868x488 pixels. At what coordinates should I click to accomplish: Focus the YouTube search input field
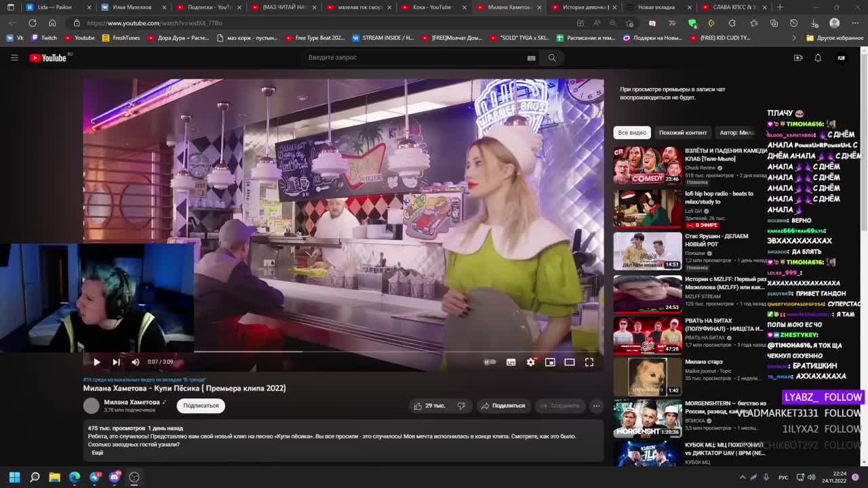[x=414, y=58]
